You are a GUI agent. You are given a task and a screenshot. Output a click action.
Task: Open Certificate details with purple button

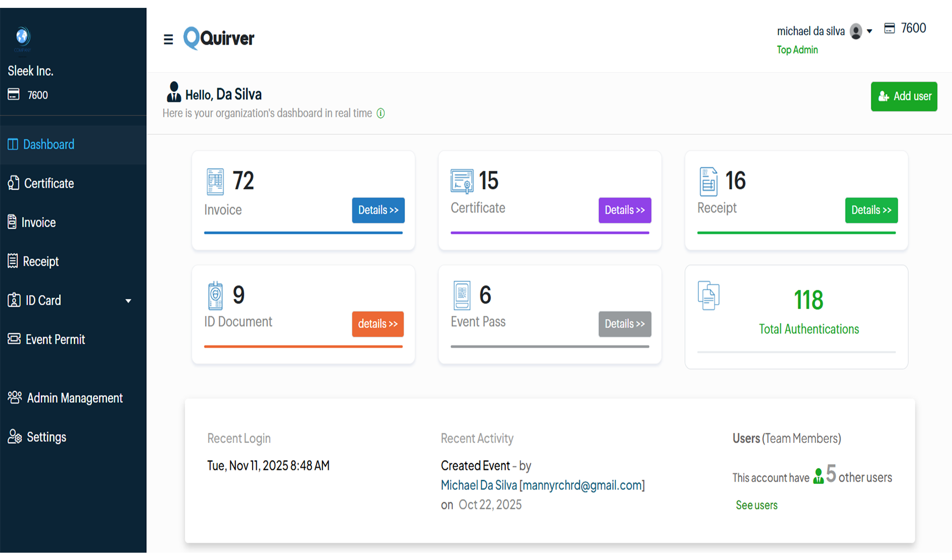click(624, 210)
